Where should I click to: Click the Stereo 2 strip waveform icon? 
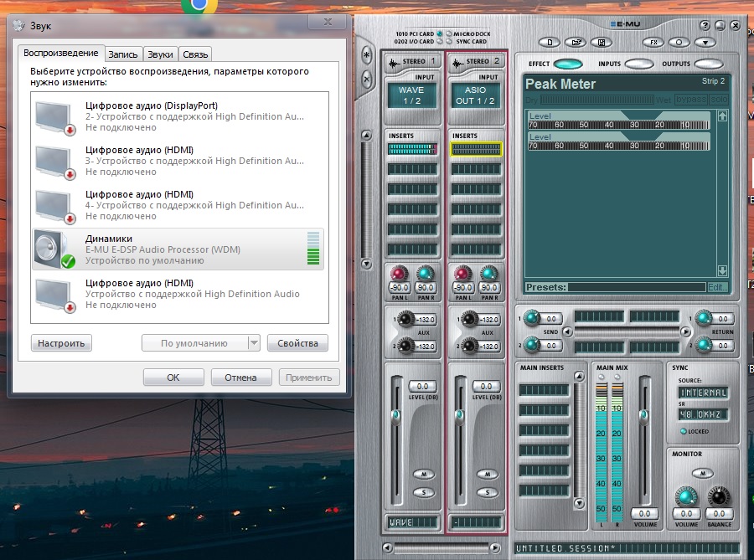pyautogui.click(x=458, y=61)
